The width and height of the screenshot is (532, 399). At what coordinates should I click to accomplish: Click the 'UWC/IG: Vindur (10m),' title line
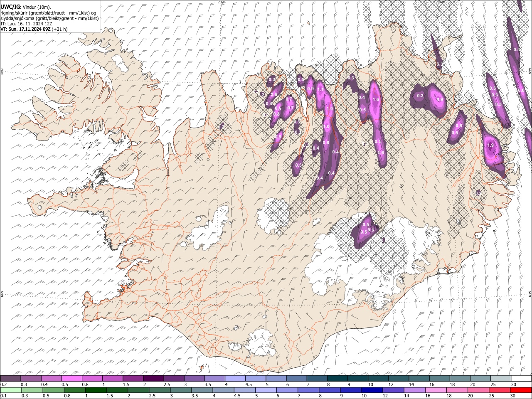tap(26, 7)
